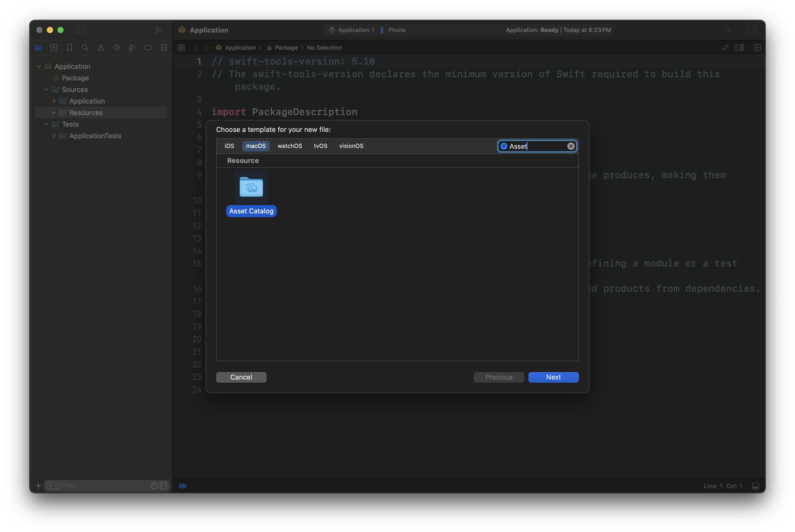Open the Library plus button
The width and height of the screenshot is (795, 532).
pos(728,30)
